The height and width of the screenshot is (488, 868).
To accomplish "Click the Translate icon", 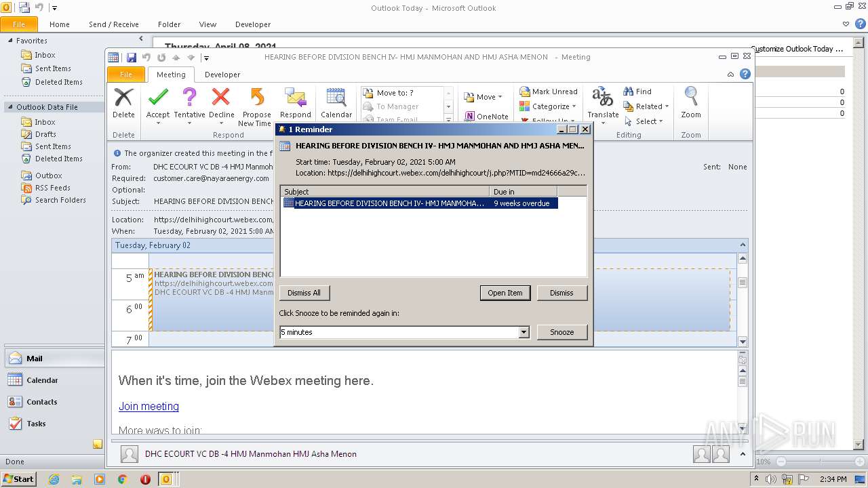I will click(x=603, y=106).
